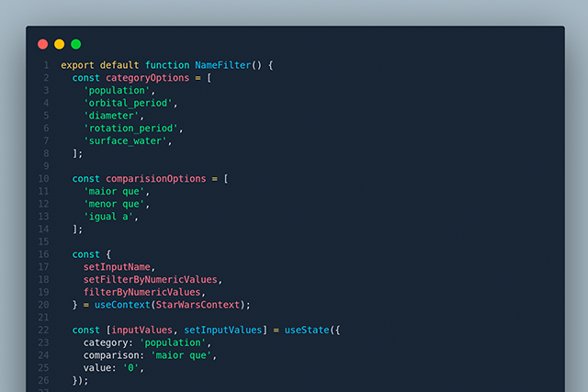Click the 'surface_water' string
This screenshot has width=588, height=392.
click(x=125, y=140)
